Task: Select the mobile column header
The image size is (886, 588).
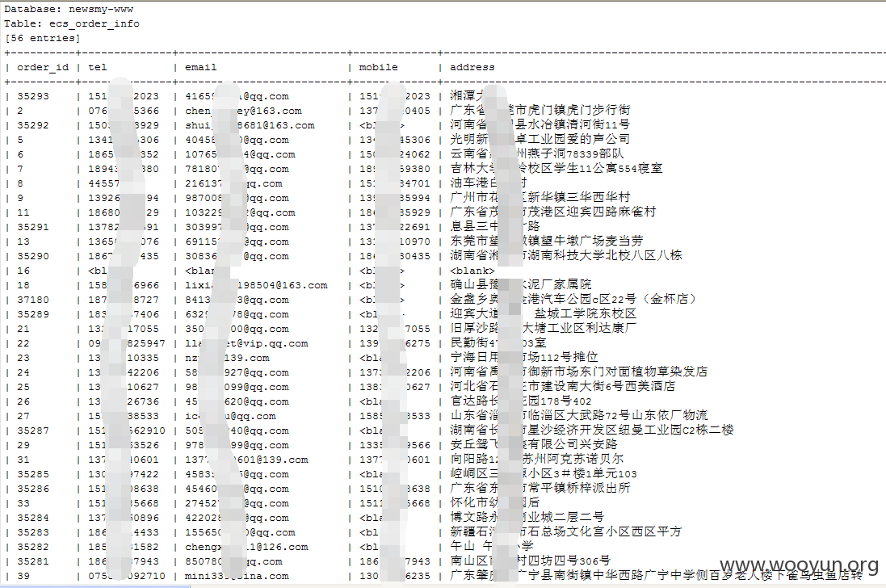Action: (378, 67)
